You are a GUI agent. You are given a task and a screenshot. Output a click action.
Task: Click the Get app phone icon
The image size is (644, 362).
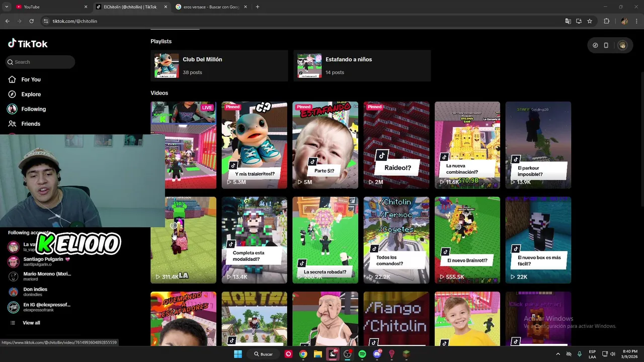pos(606,45)
